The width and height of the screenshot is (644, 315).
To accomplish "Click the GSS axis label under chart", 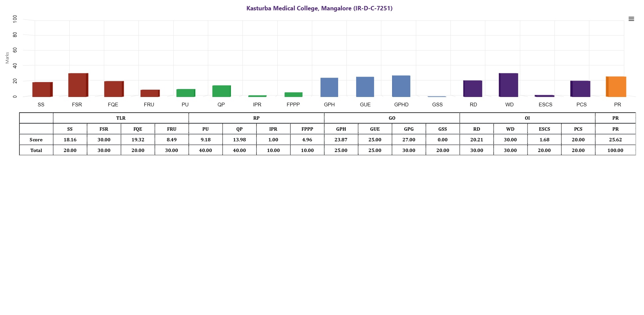I will click(x=437, y=105).
